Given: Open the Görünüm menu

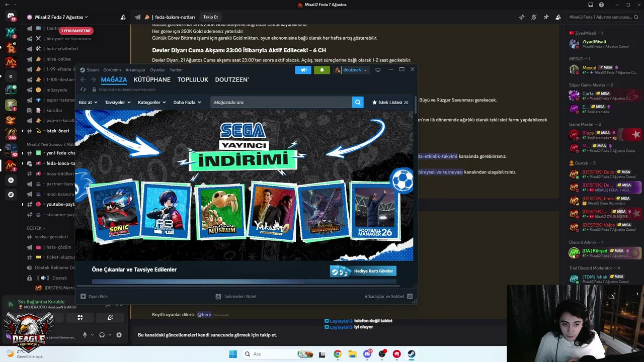Looking at the screenshot, I should [112, 70].
